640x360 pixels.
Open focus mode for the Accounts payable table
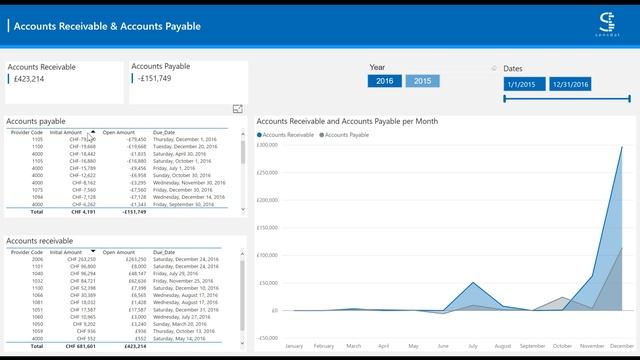click(x=238, y=109)
